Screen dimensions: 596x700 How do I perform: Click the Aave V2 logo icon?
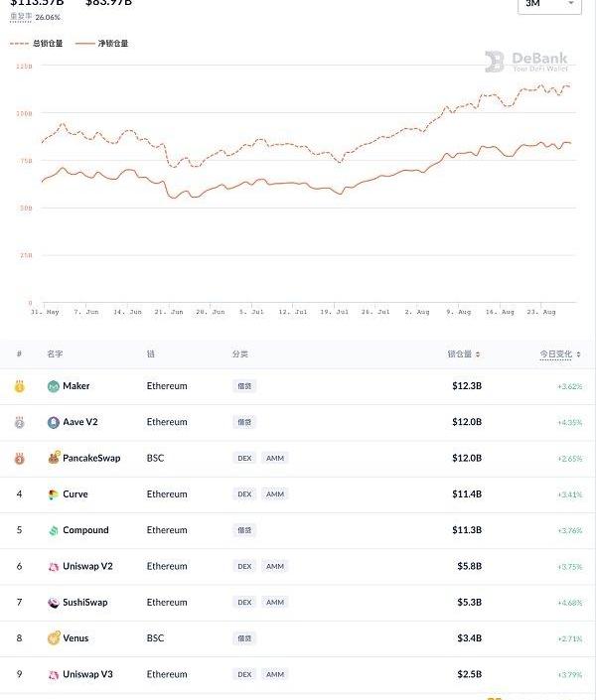tap(54, 422)
